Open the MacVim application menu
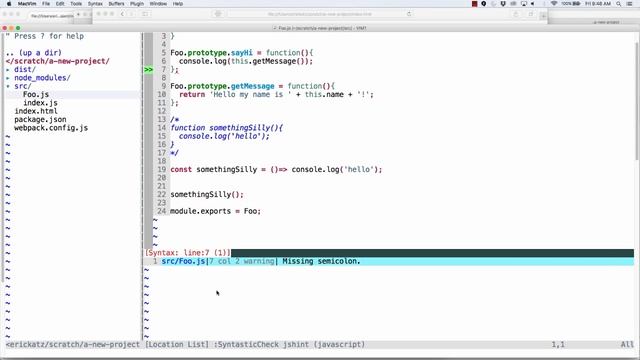Viewport: 640px width, 360px height. pyautogui.click(x=27, y=4)
